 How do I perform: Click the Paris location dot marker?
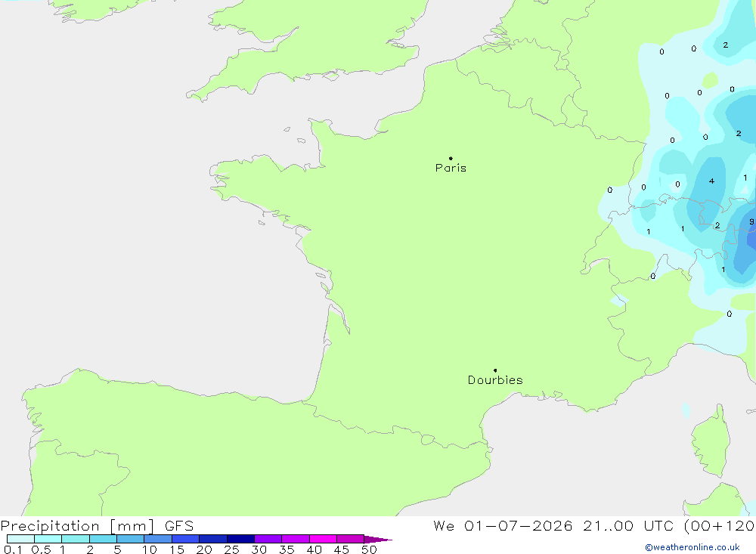(451, 158)
